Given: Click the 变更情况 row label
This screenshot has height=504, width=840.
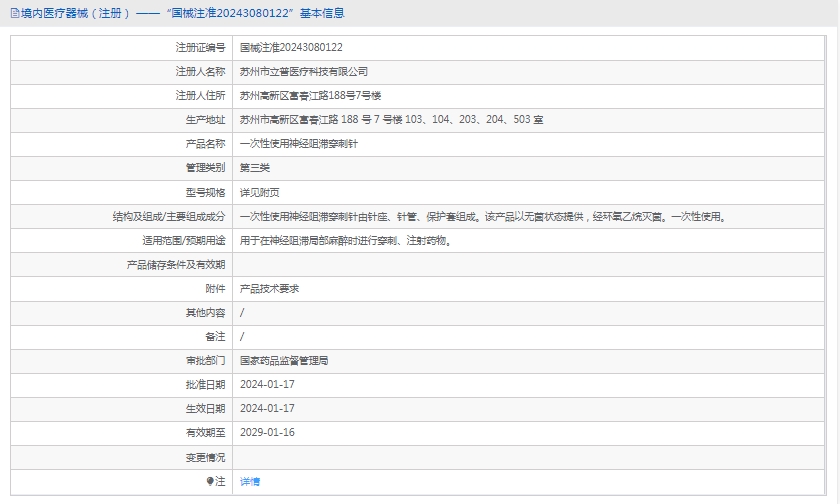Looking at the screenshot, I should 205,457.
